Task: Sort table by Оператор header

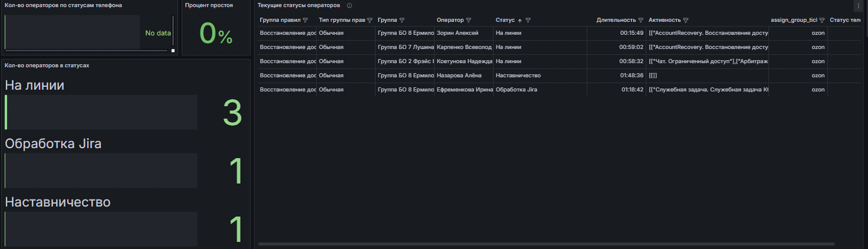Action: tap(450, 20)
